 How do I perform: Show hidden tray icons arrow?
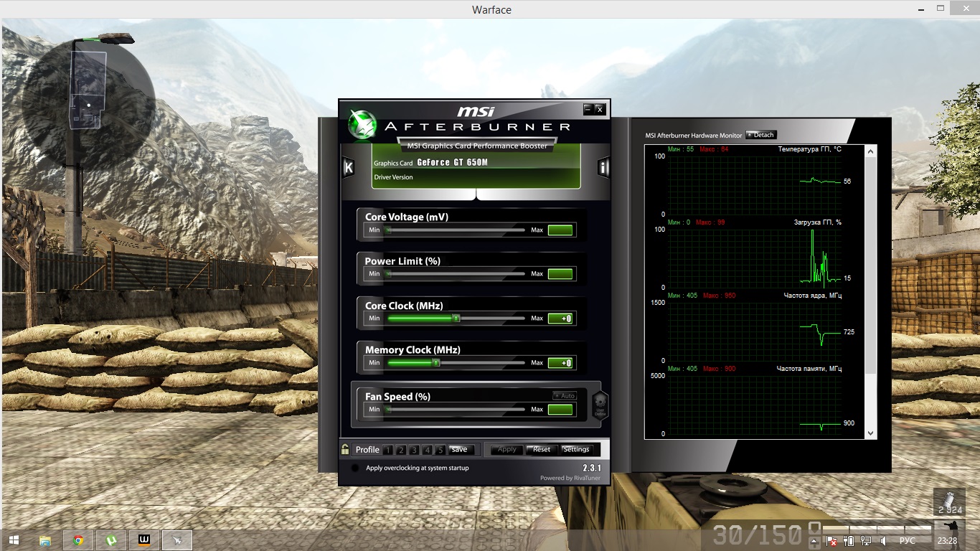click(x=814, y=541)
